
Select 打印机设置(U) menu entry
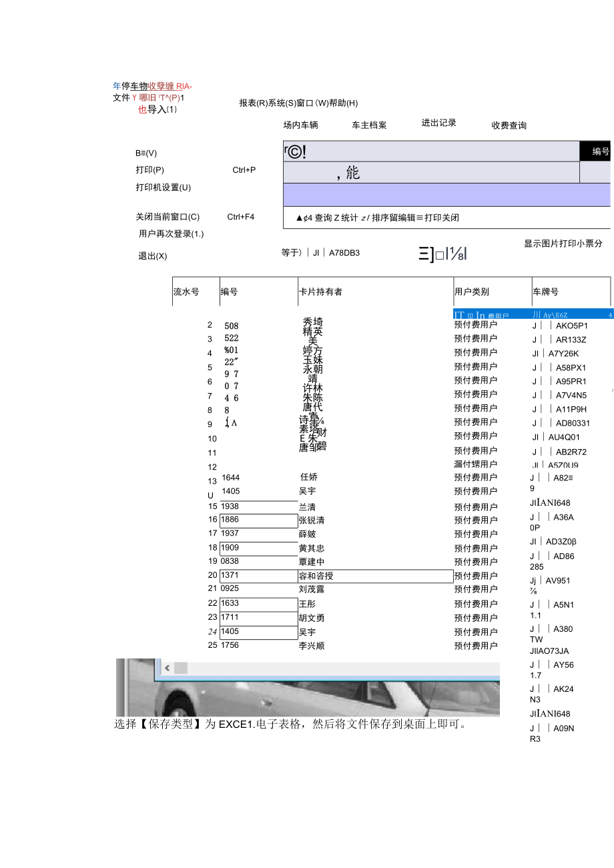[163, 187]
